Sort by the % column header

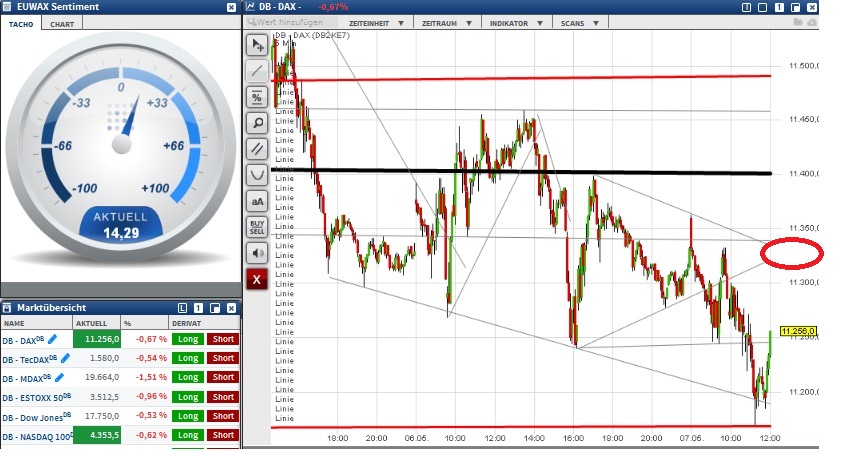coord(145,323)
